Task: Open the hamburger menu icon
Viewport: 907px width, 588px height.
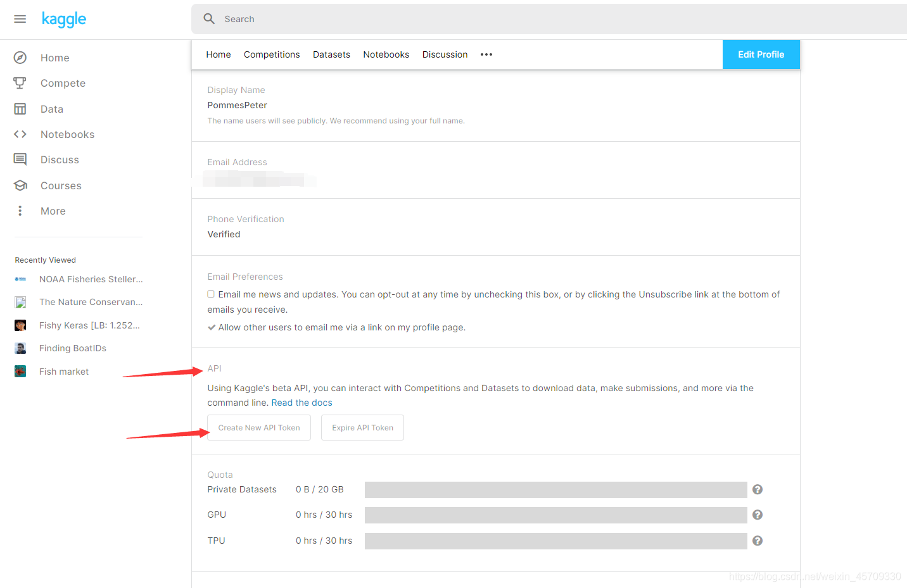Action: [20, 19]
